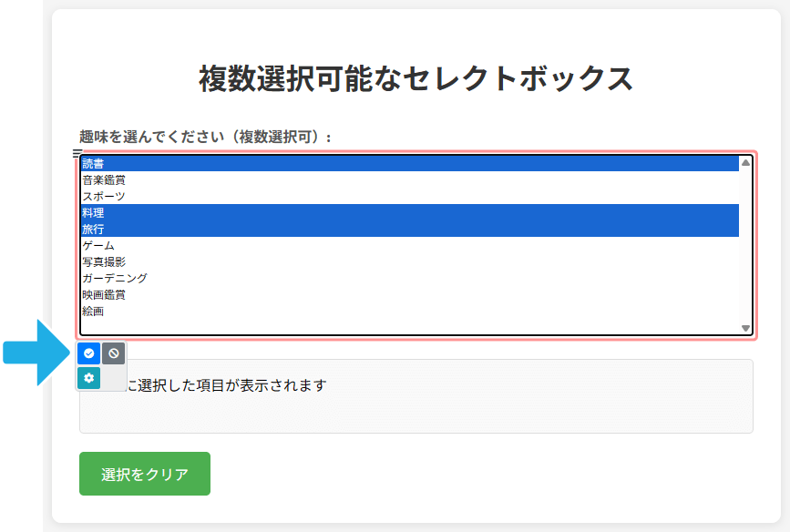Click the list's vertical scrollbar track
The image size is (790, 532).
(x=745, y=246)
